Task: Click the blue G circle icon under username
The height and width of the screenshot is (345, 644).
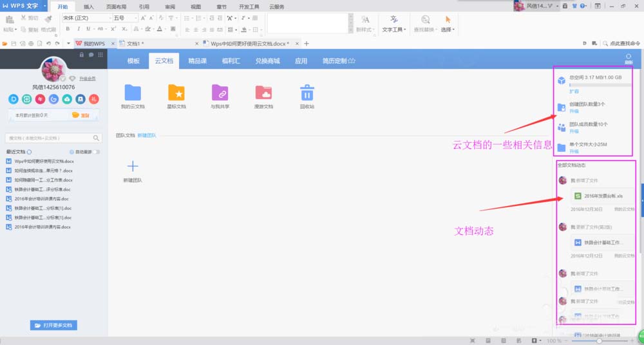Action: 54,99
